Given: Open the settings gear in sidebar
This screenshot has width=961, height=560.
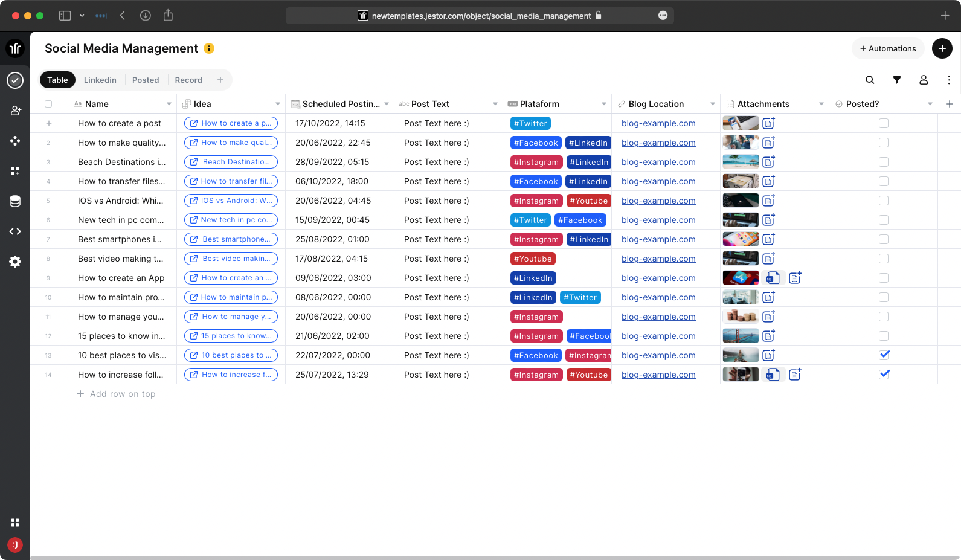Looking at the screenshot, I should [x=15, y=262].
